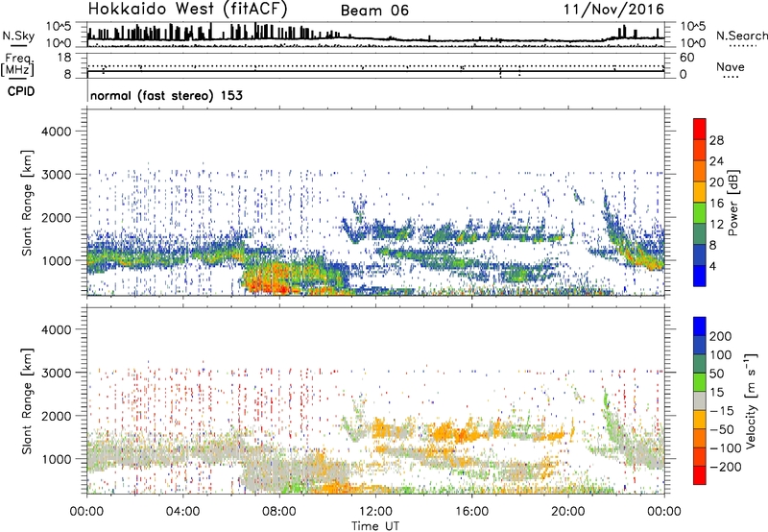Click the "08:00" time tick label

[x=279, y=512]
